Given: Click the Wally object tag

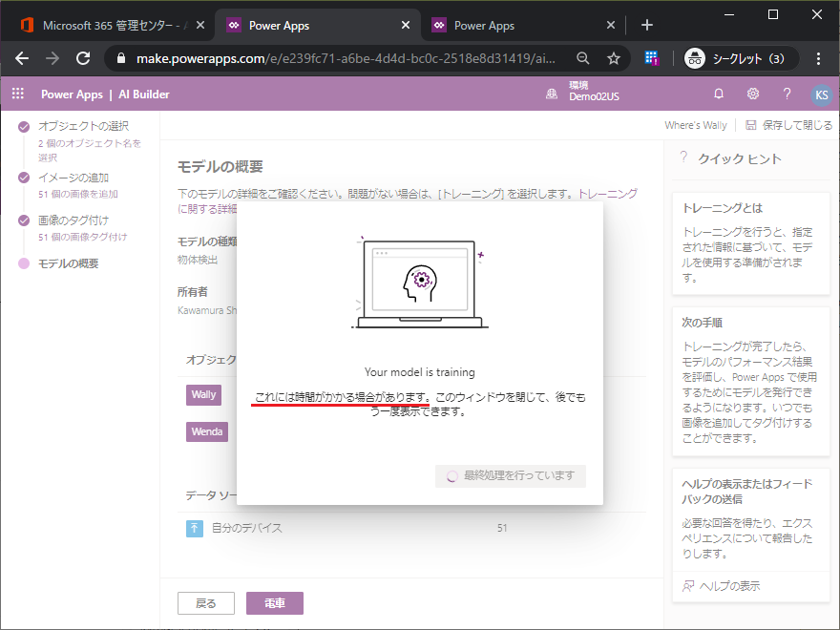Looking at the screenshot, I should click(x=203, y=395).
